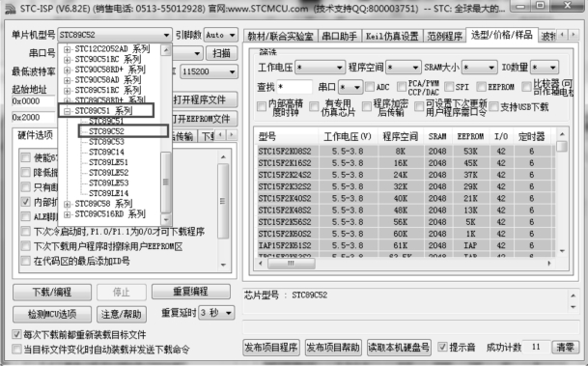Select STC89C52 in the chip tree
Screen dimensions: 588x366
pyautogui.click(x=106, y=131)
